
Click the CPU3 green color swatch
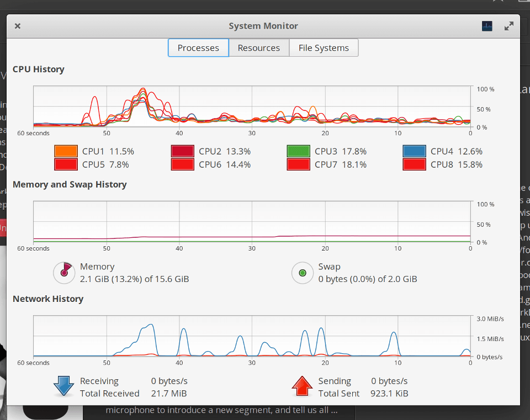click(299, 151)
